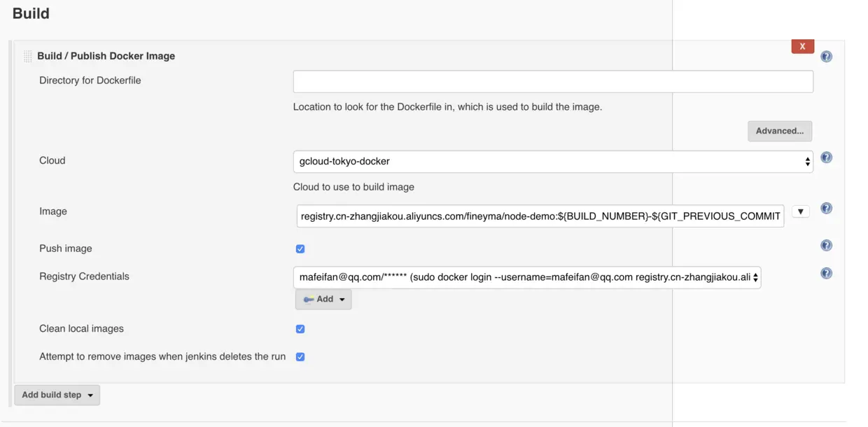868x427 pixels.
Task: Focus the Directory for Dockerfile input
Action: (553, 82)
